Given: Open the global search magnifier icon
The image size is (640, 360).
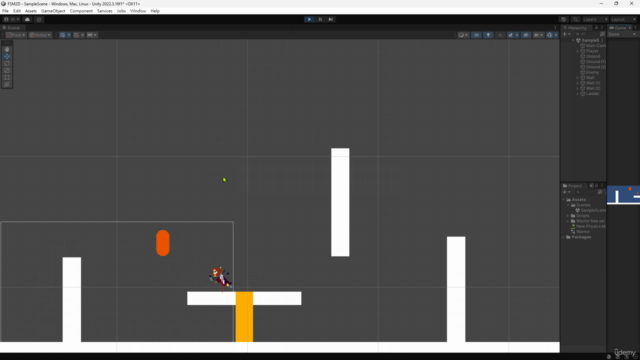Looking at the screenshot, I should pyautogui.click(x=575, y=19).
